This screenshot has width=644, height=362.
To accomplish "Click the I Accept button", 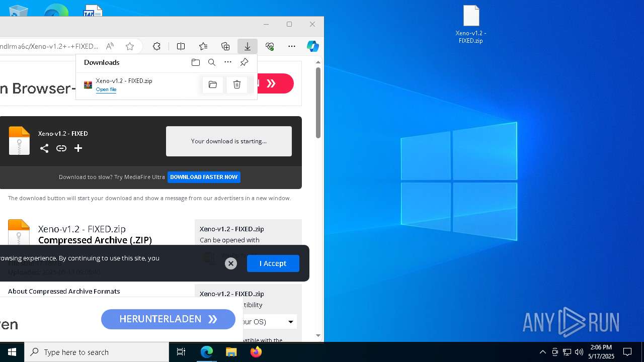I will click(273, 263).
